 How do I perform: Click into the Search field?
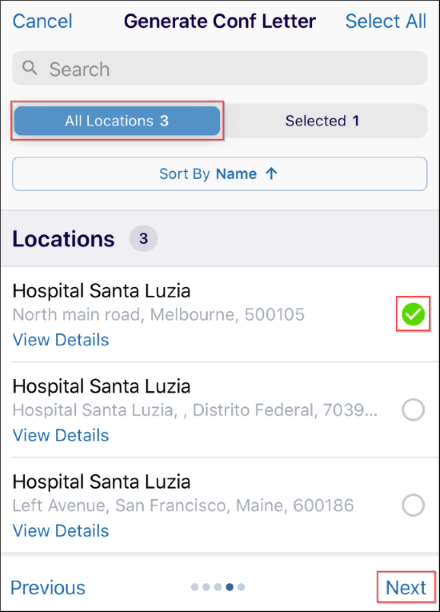(x=220, y=68)
